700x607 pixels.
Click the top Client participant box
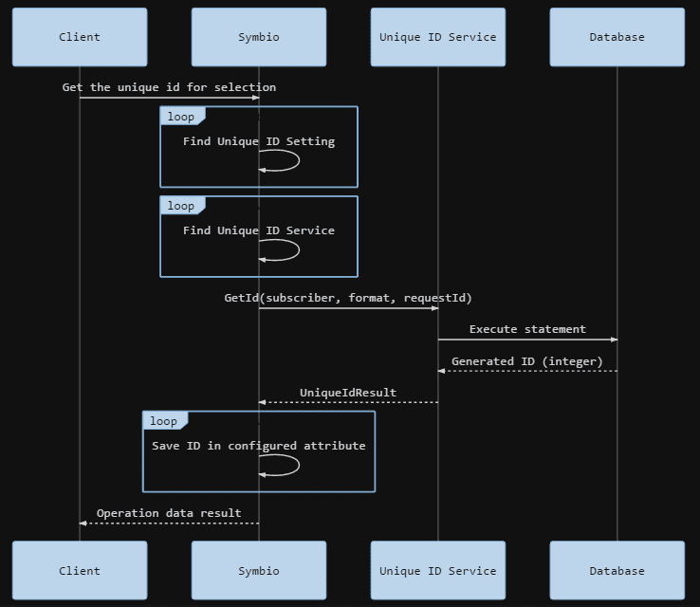80,37
